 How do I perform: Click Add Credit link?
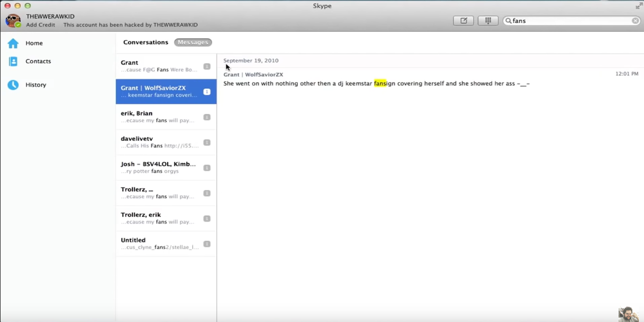41,24
